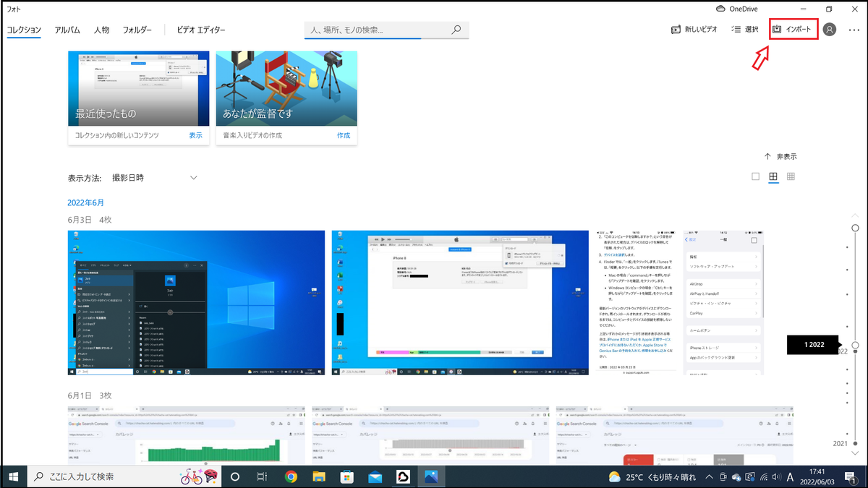This screenshot has height=488, width=868.
Task: Click the black-and-white app icon next to Mail
Action: click(402, 476)
